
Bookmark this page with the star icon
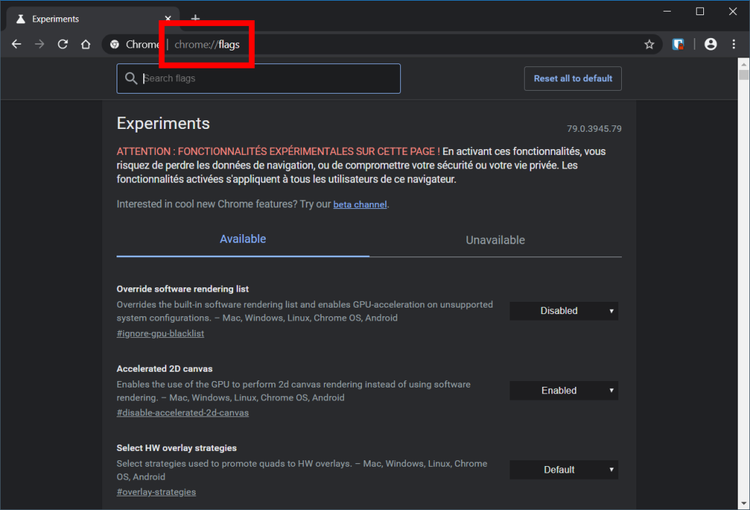[x=649, y=44]
